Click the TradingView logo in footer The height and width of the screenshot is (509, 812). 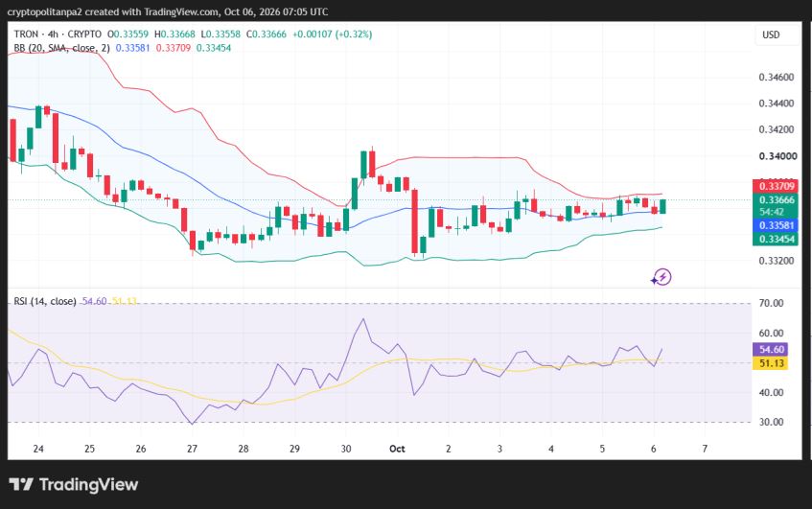click(74, 485)
